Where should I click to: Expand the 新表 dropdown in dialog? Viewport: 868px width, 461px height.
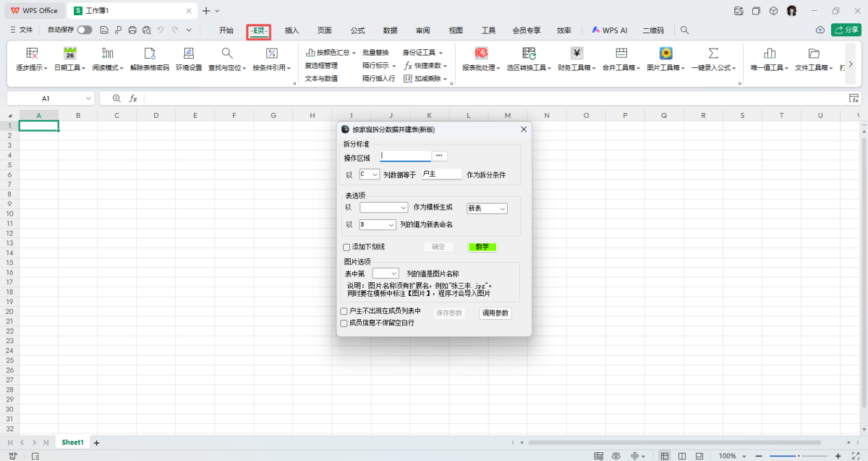click(487, 208)
